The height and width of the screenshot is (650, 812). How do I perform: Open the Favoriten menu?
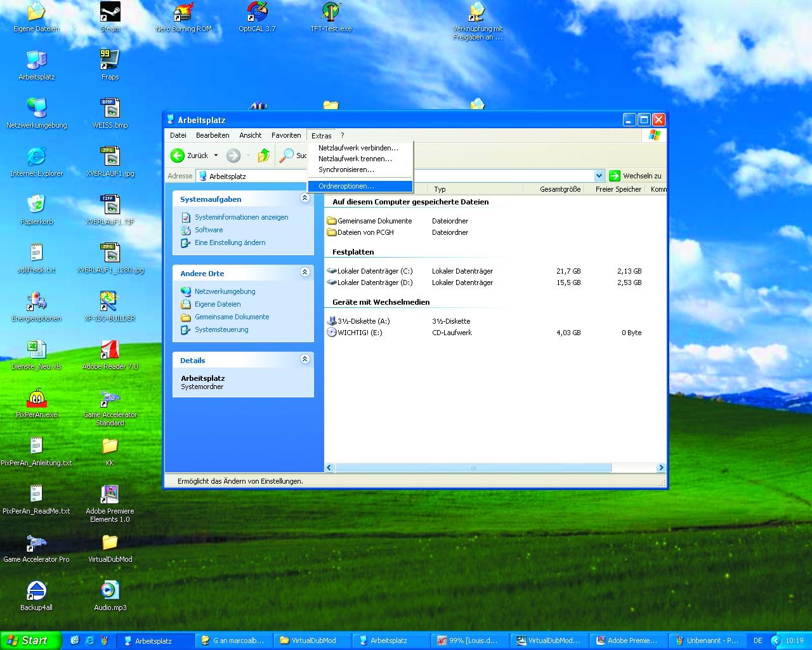286,135
